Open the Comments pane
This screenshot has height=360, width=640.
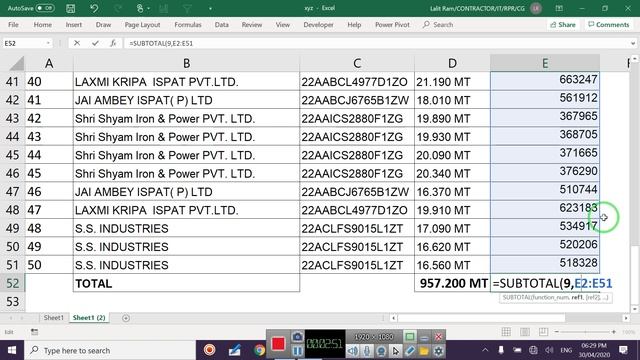pos(609,24)
